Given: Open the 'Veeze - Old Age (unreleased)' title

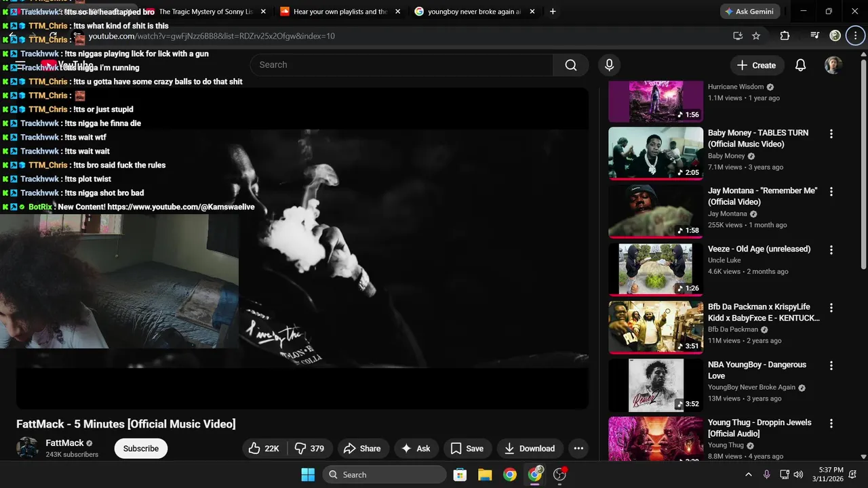Looking at the screenshot, I should (759, 249).
